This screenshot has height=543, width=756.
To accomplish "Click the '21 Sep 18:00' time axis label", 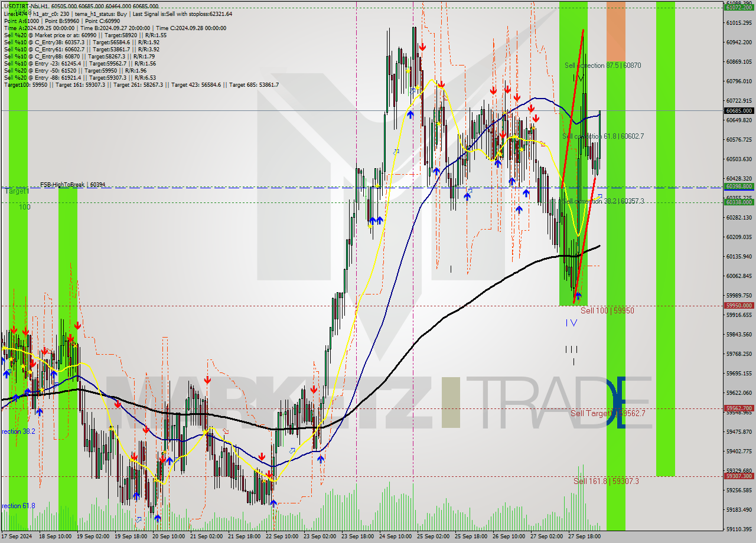I will (x=244, y=537).
